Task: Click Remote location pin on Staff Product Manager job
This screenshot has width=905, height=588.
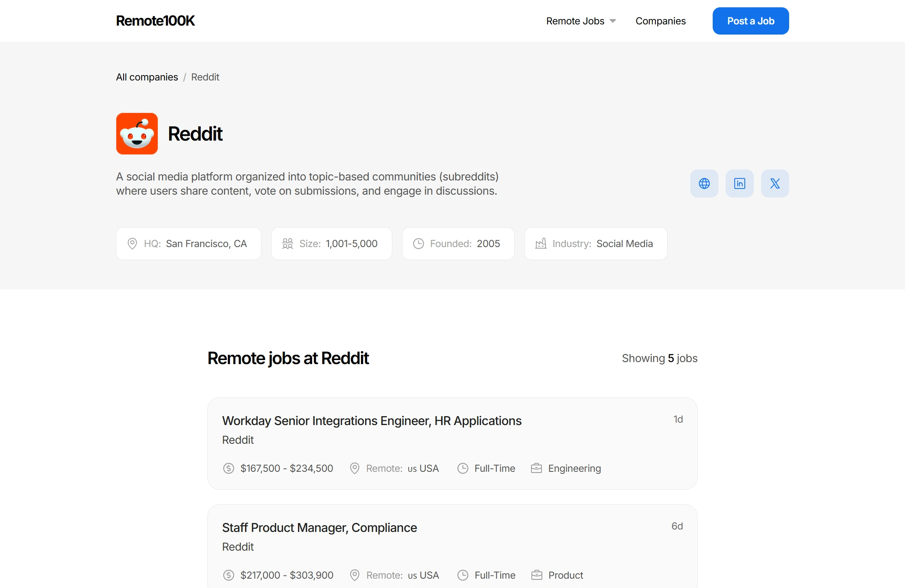Action: coord(355,575)
